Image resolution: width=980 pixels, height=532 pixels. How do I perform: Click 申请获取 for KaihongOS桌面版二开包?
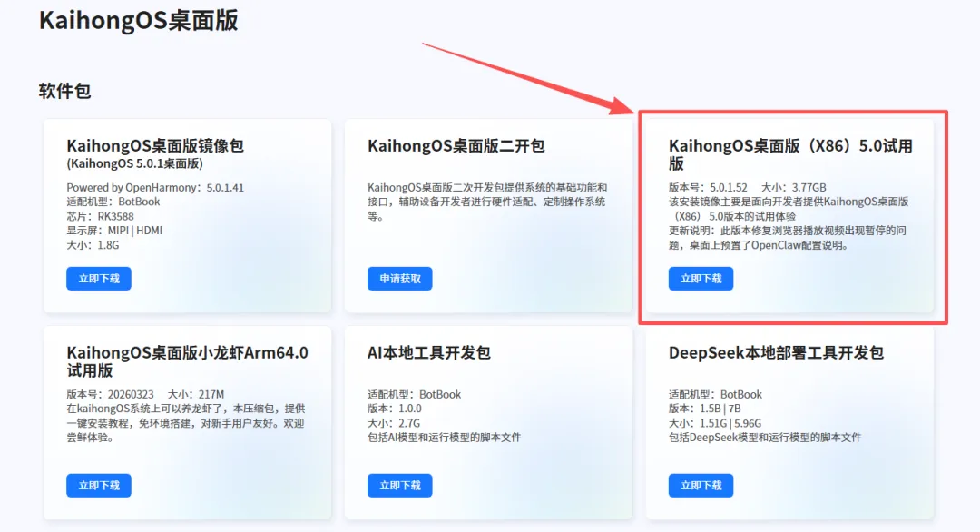[x=400, y=279]
